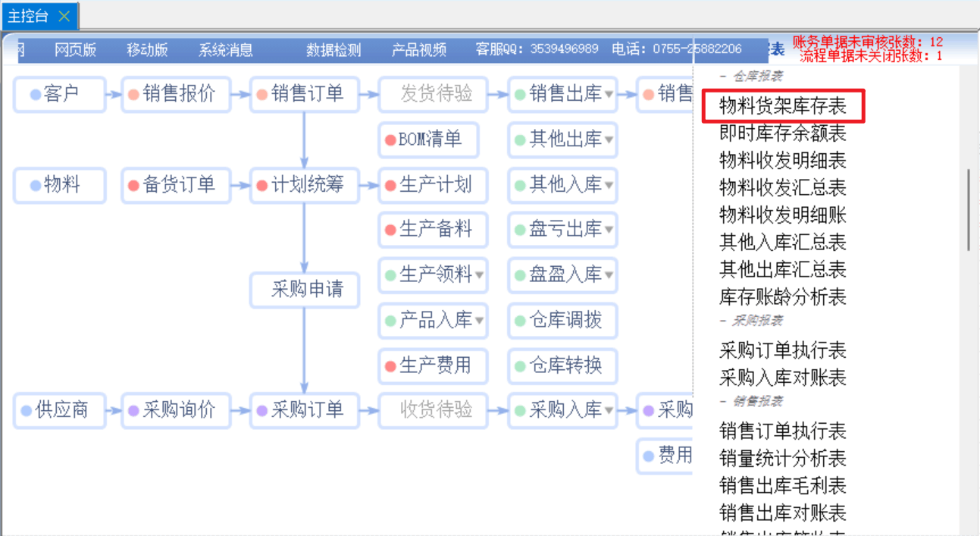Click the 采购申请 button
The height and width of the screenshot is (536, 980).
pyautogui.click(x=305, y=290)
